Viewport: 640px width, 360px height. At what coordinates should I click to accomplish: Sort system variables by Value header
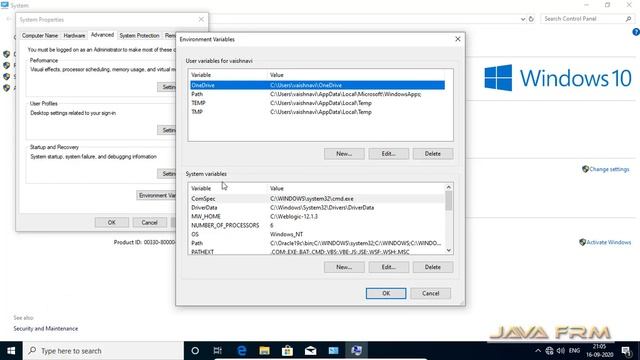tap(356, 189)
